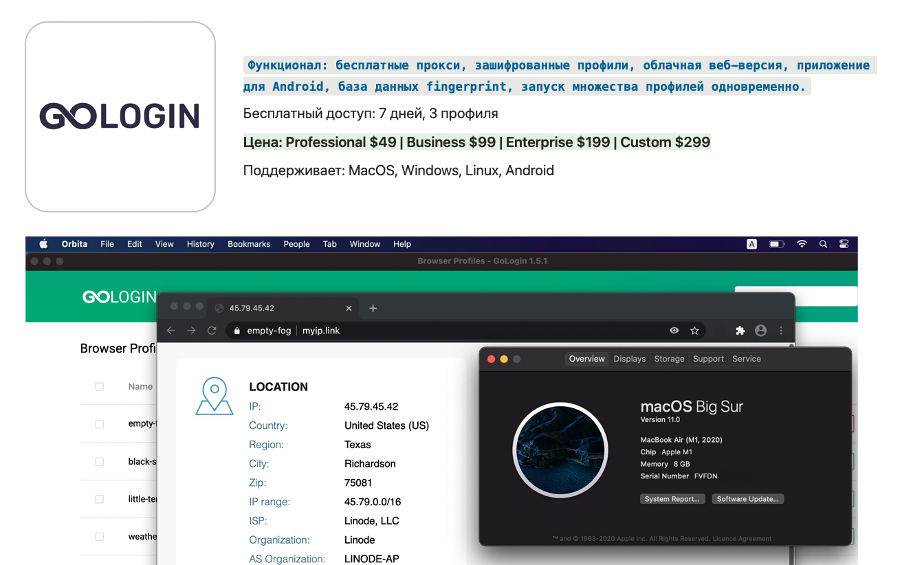Screen dimensions: 924x565
Task: Click the Richardson city value
Action: point(370,464)
